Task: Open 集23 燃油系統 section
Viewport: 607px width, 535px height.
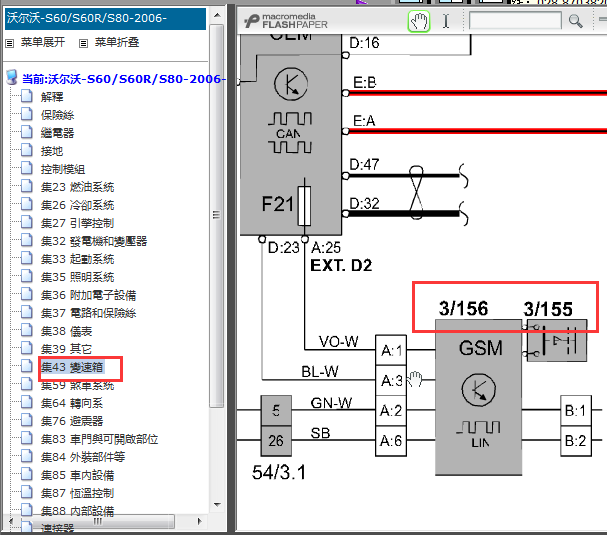Action: point(77,187)
